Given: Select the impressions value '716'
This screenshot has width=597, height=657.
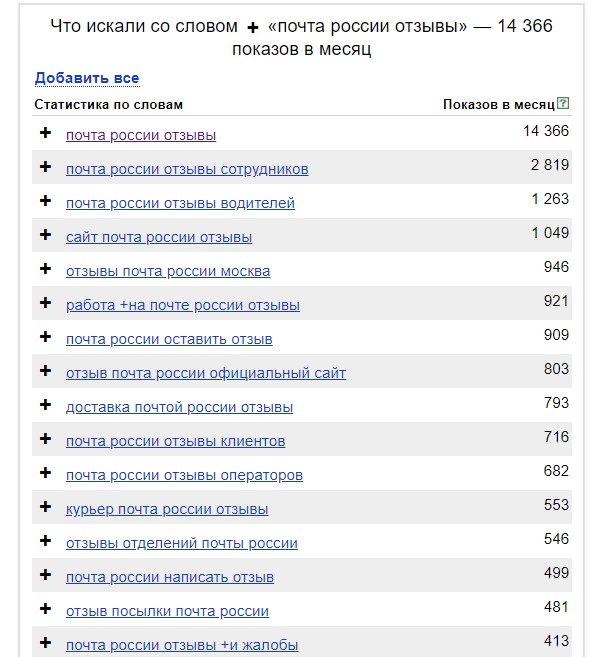Looking at the screenshot, I should 556,437.
